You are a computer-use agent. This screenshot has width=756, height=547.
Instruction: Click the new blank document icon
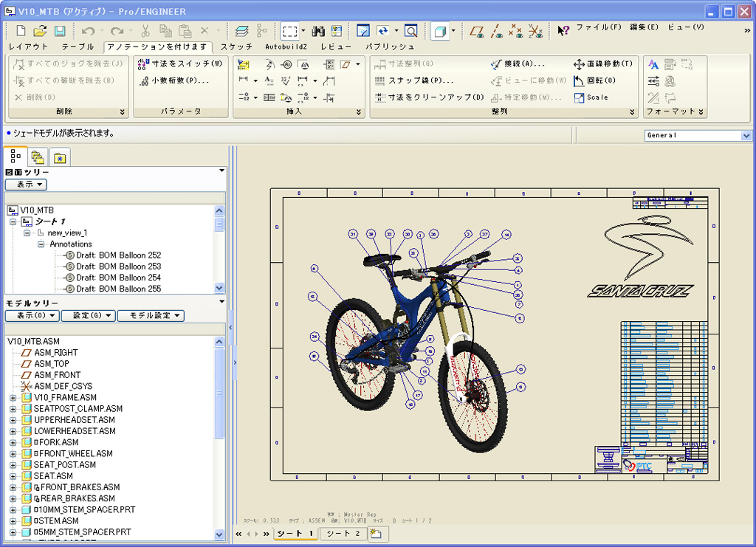(21, 31)
